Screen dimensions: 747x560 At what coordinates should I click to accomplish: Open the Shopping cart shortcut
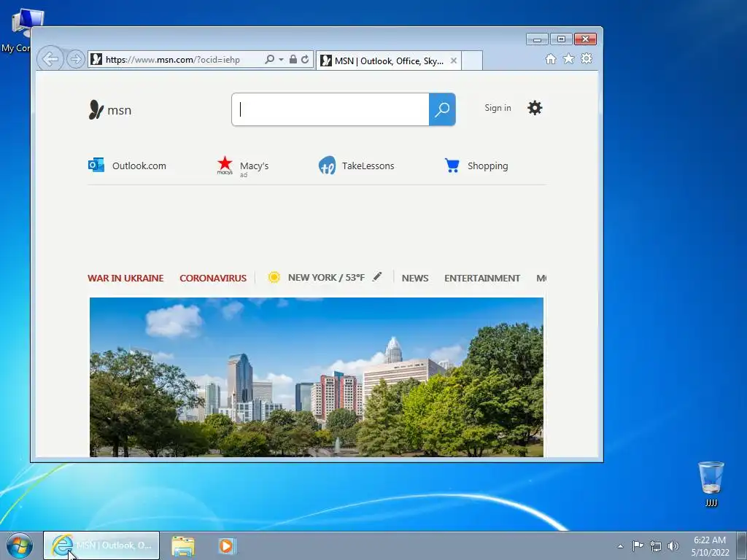pyautogui.click(x=476, y=166)
